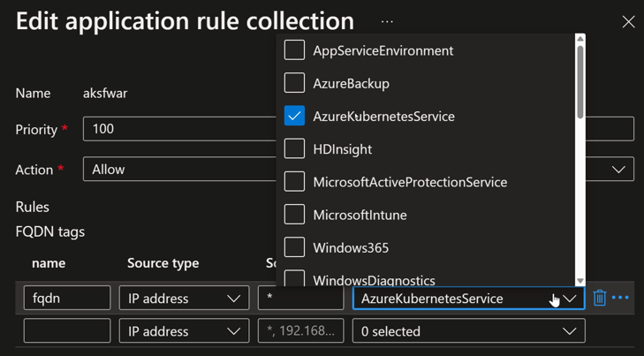644x356 pixels.
Task: Open the ellipsis menu beside the title
Action: coord(387,22)
